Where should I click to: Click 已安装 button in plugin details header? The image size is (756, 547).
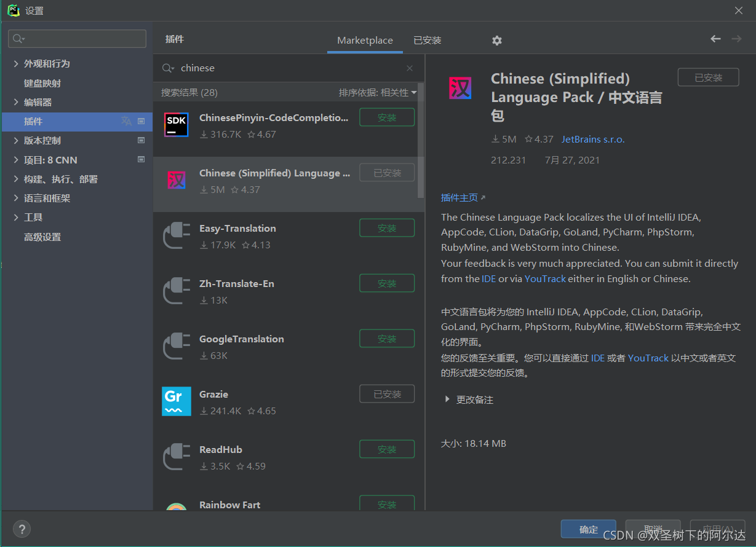(708, 77)
